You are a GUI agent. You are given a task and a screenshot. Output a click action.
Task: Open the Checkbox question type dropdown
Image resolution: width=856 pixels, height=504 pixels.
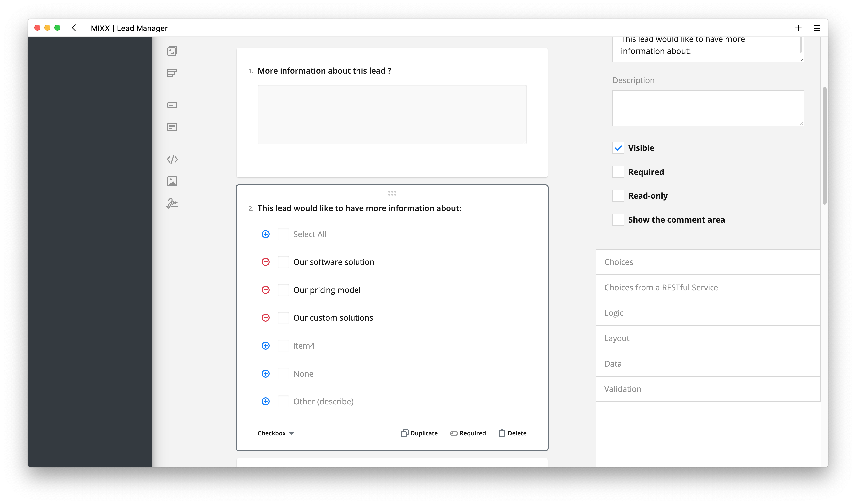coord(276,433)
